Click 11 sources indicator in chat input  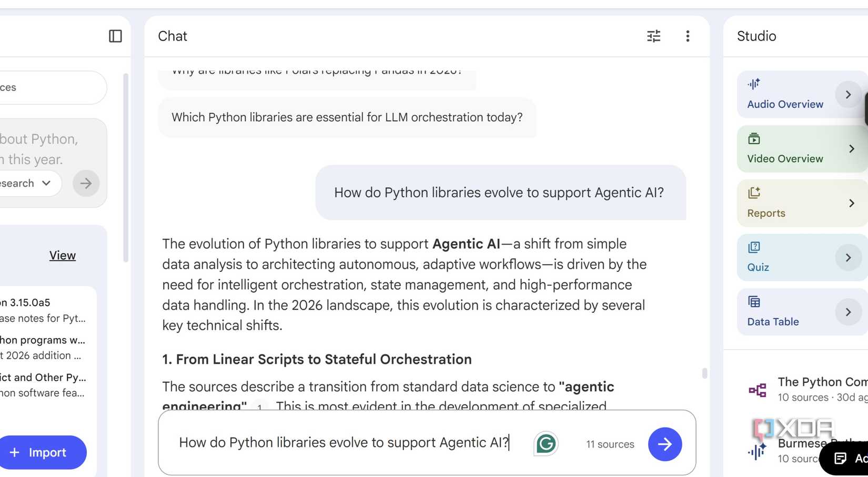[x=610, y=444]
